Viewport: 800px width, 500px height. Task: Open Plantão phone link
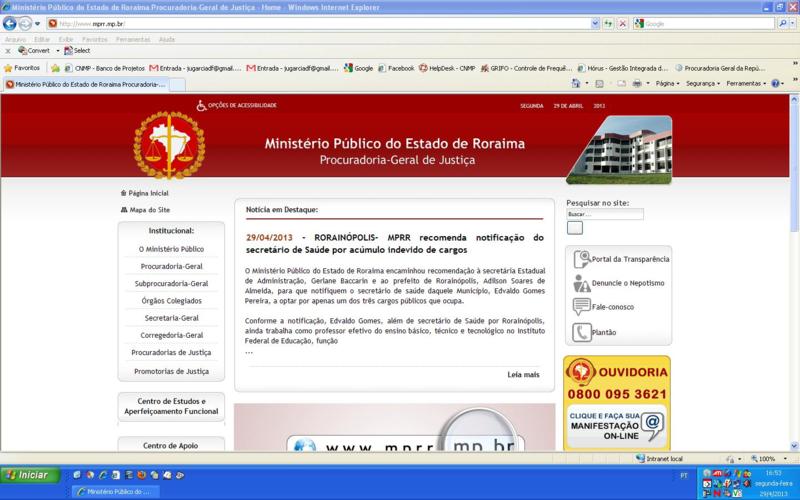pos(594,332)
